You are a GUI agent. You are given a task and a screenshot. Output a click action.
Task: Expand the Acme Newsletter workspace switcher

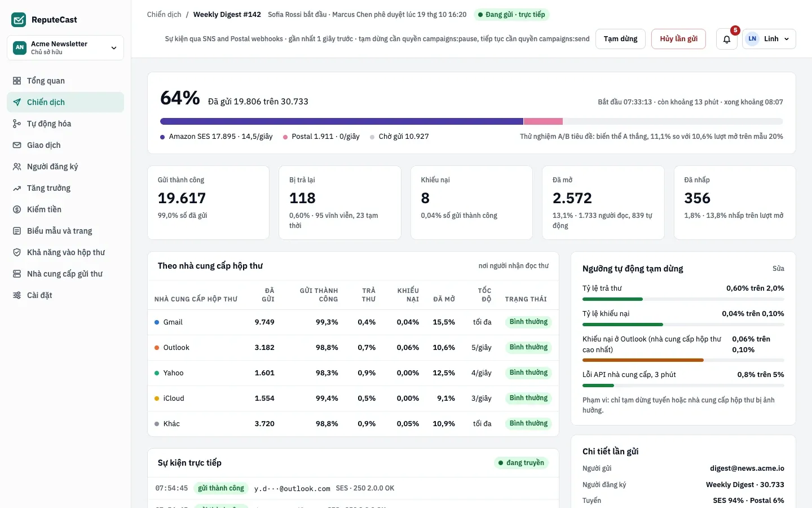[x=65, y=47]
